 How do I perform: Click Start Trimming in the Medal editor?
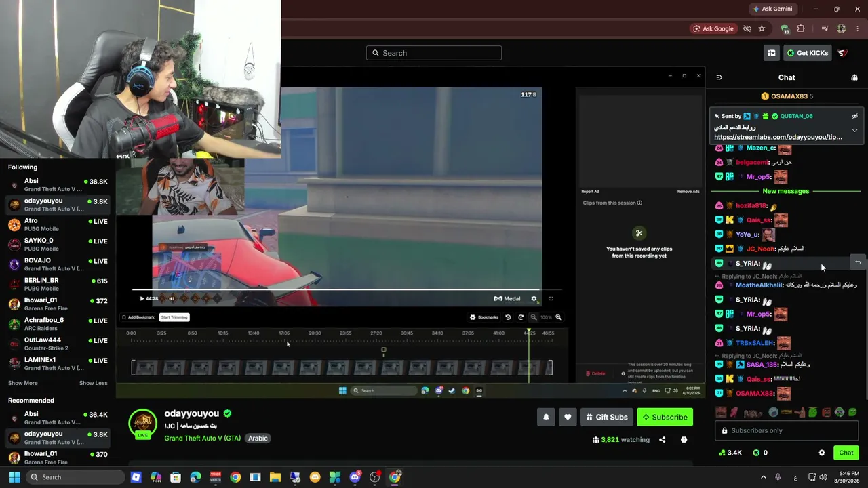point(174,317)
